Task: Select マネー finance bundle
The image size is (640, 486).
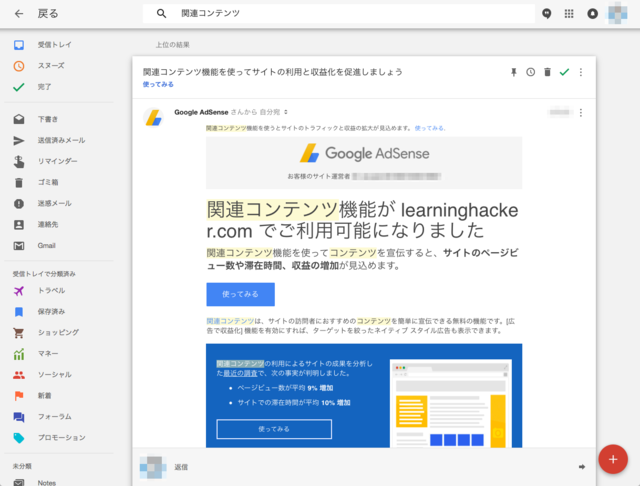Action: point(48,354)
